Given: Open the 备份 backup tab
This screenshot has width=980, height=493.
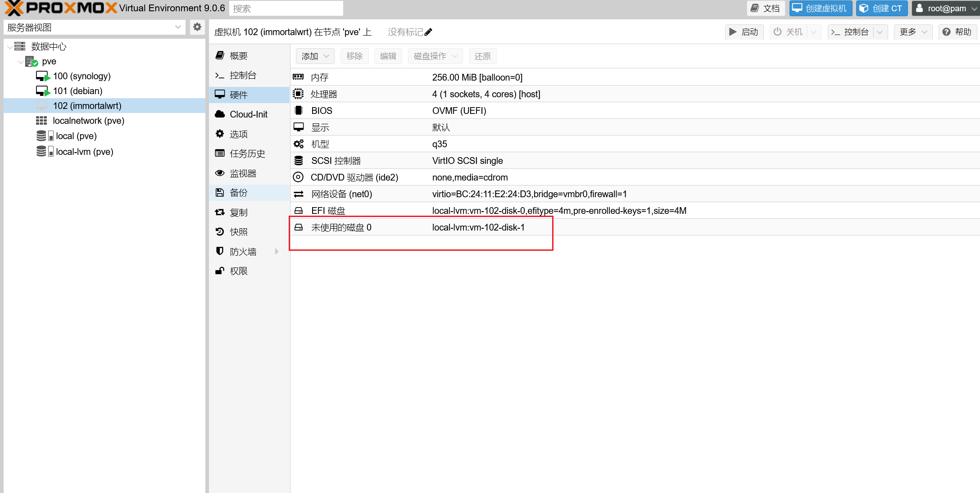Looking at the screenshot, I should 249,193.
